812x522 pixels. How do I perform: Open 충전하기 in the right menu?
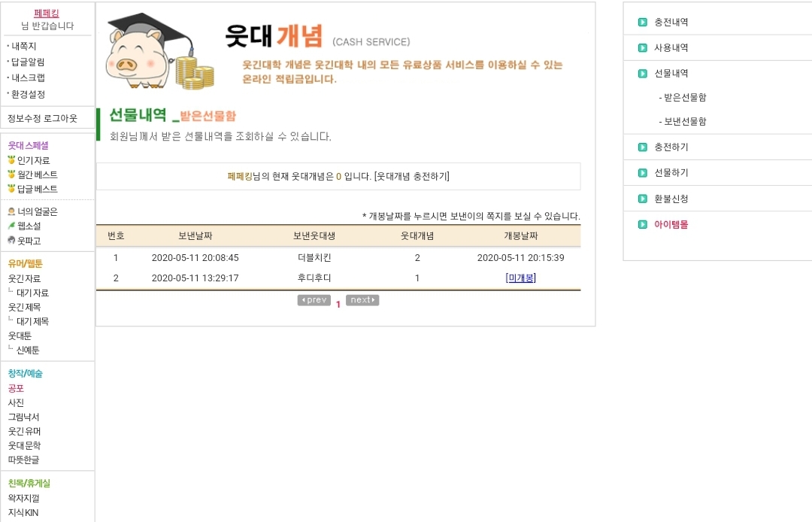[x=671, y=147]
